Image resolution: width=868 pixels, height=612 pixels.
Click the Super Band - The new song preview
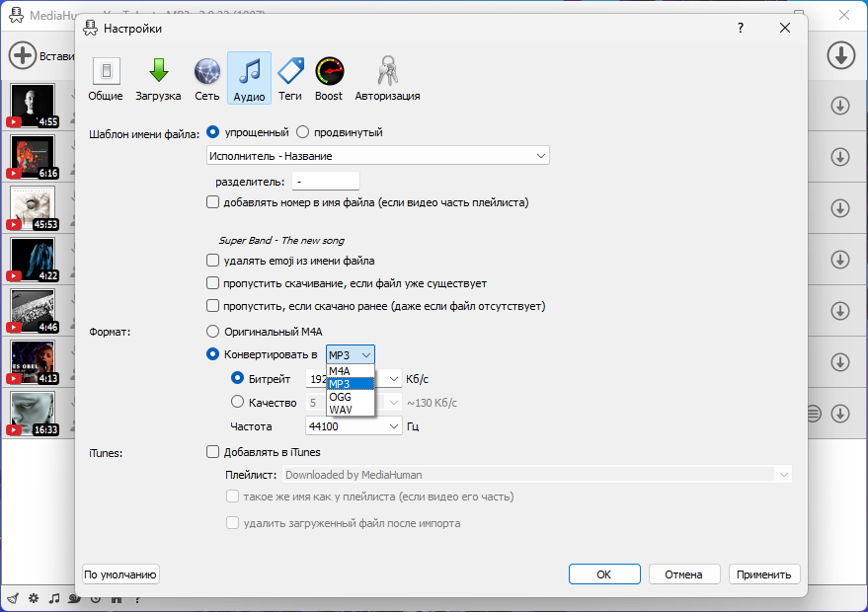tap(281, 240)
